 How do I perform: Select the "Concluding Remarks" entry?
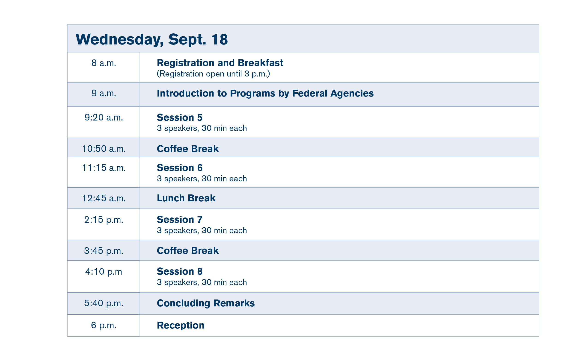(x=205, y=303)
